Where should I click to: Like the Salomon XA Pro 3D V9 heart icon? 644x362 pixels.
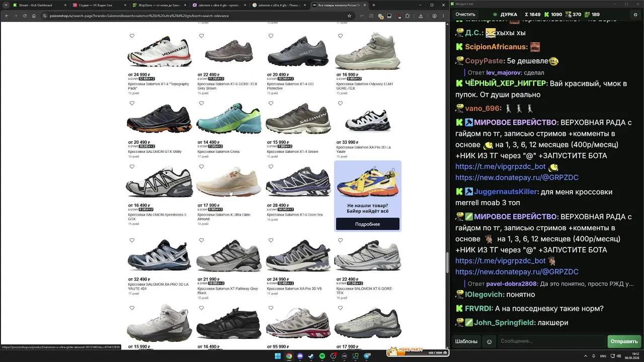pos(271,240)
